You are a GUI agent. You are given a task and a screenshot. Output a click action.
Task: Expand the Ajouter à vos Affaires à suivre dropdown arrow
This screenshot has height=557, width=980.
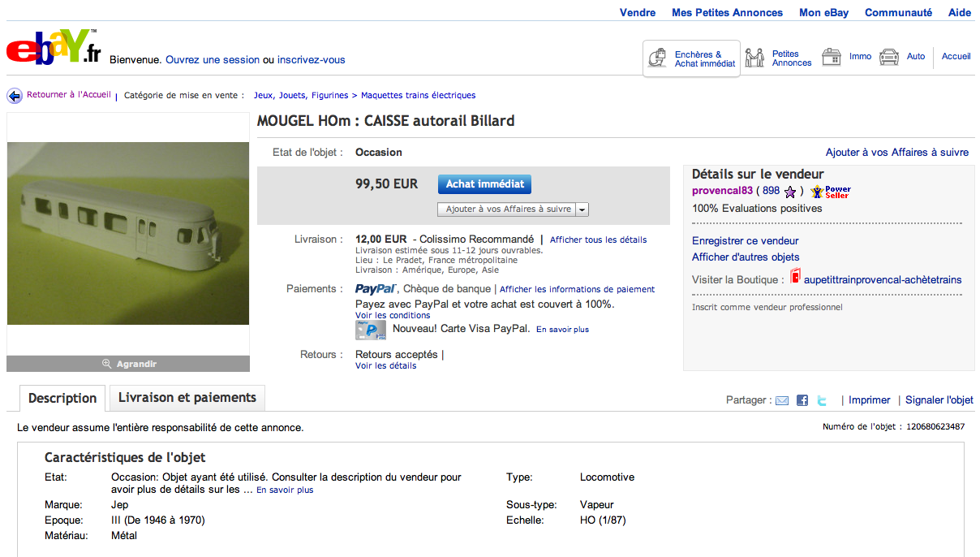coord(582,209)
